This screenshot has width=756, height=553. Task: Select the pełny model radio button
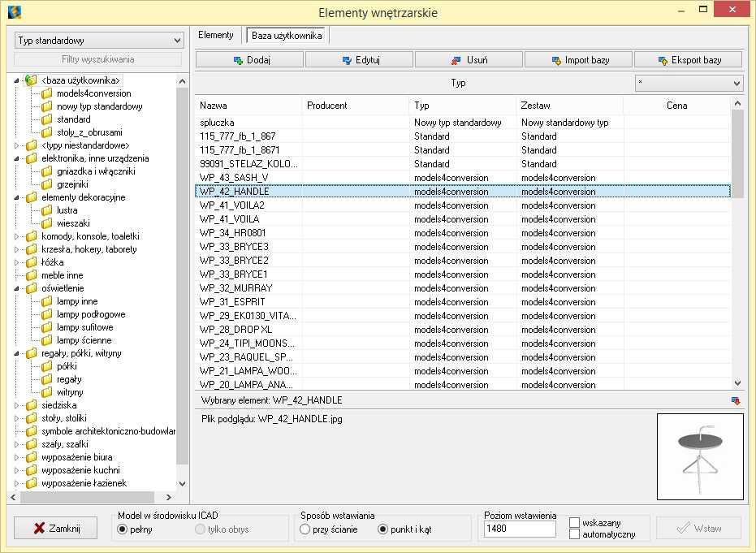coord(123,529)
